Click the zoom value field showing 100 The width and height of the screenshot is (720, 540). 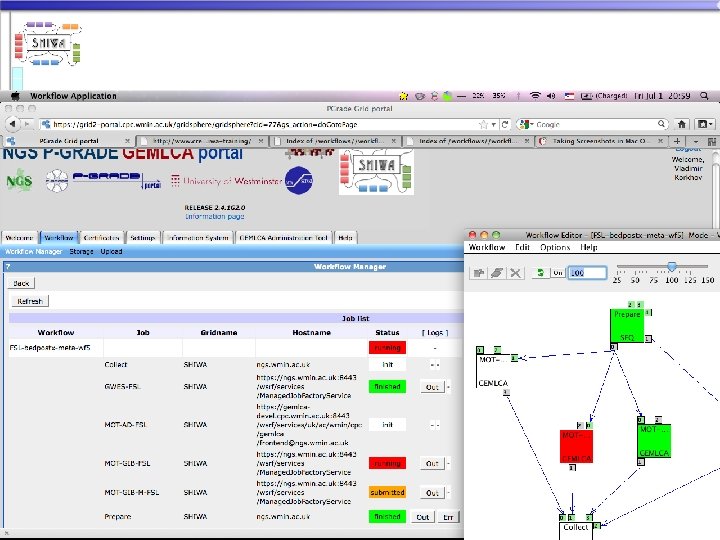tap(587, 273)
